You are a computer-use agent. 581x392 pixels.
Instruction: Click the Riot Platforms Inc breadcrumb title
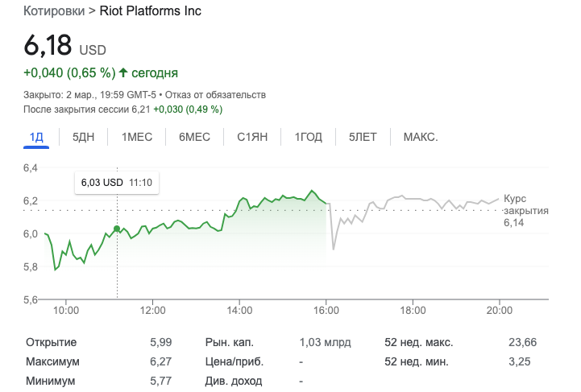click(x=150, y=11)
